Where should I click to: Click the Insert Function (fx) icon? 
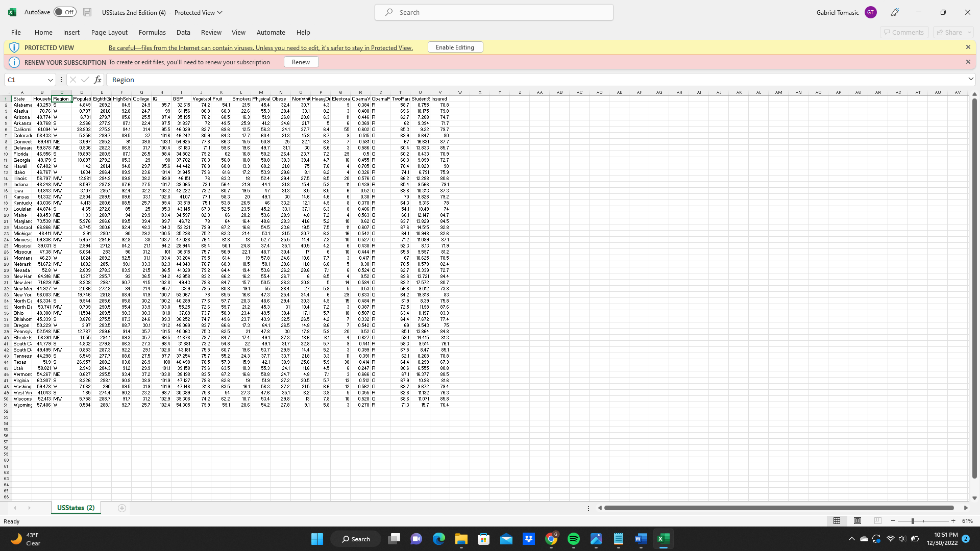[97, 80]
